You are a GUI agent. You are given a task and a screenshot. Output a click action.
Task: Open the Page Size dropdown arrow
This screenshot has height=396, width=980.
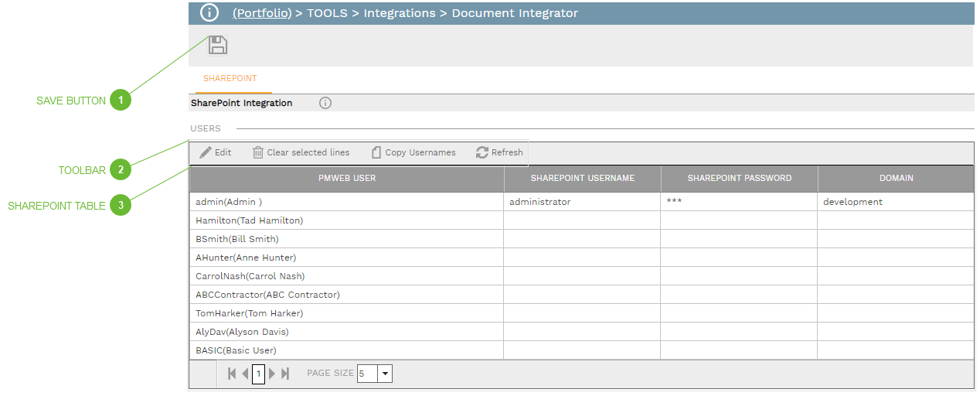point(386,374)
